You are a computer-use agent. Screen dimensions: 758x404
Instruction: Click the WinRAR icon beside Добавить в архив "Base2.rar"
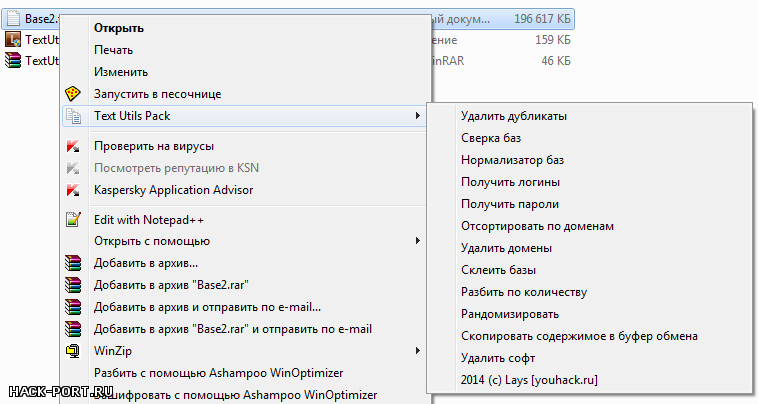[73, 285]
